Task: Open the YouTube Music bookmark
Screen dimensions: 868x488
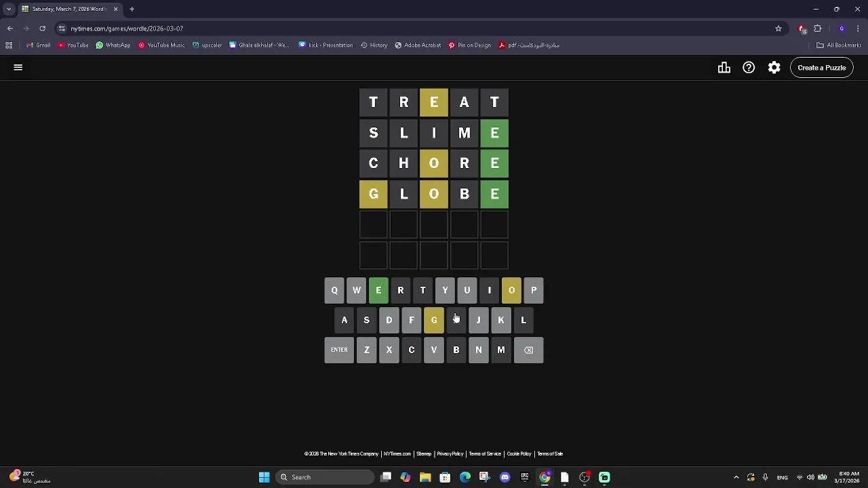Action: click(161, 45)
